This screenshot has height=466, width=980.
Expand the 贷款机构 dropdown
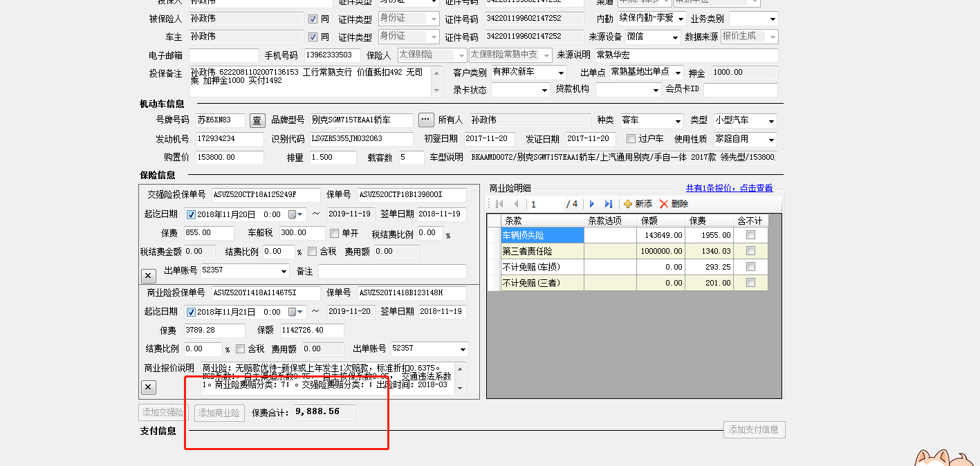[x=656, y=90]
